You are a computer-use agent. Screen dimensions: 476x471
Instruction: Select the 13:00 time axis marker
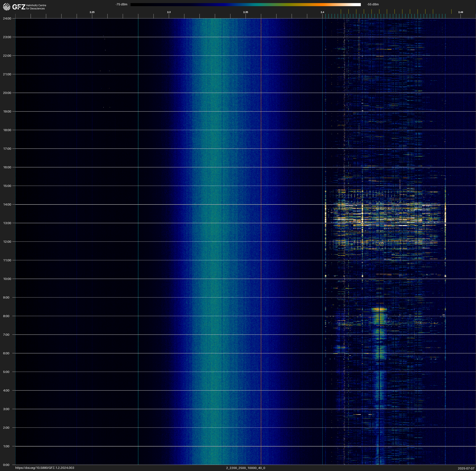tap(7, 223)
